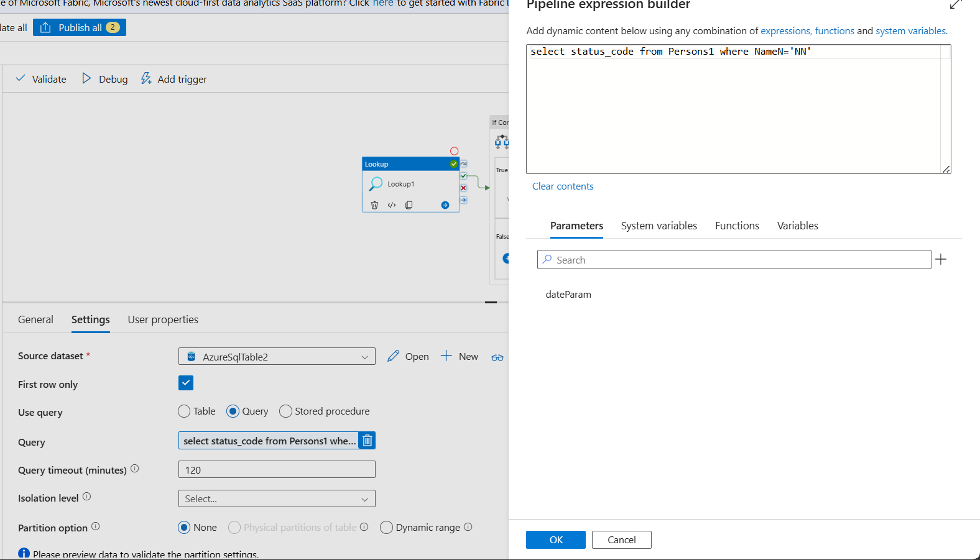This screenshot has height=560, width=980.
Task: Click green validated checkmark on Lookup header
Action: (x=454, y=164)
